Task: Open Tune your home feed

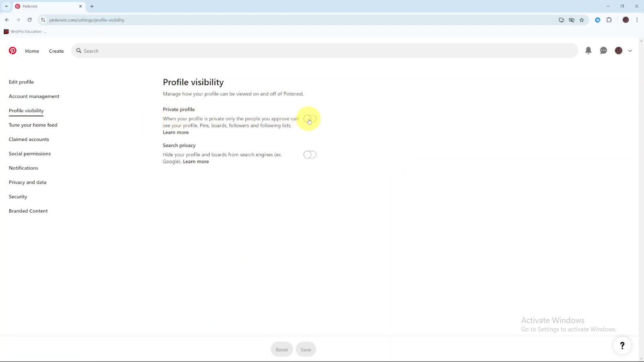Action: click(x=33, y=125)
